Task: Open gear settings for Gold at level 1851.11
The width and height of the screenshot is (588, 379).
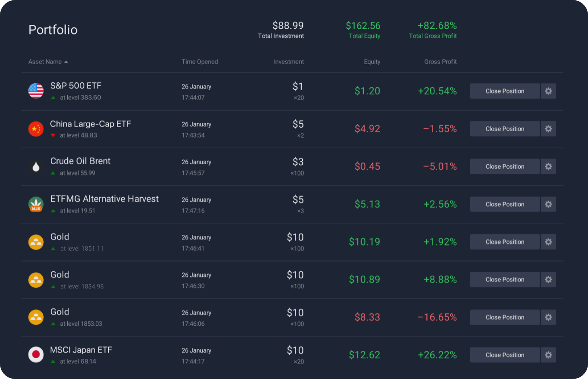Action: click(548, 242)
